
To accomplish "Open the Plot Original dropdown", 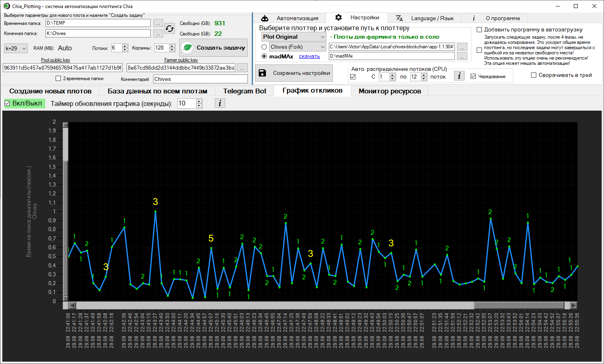I will point(294,37).
